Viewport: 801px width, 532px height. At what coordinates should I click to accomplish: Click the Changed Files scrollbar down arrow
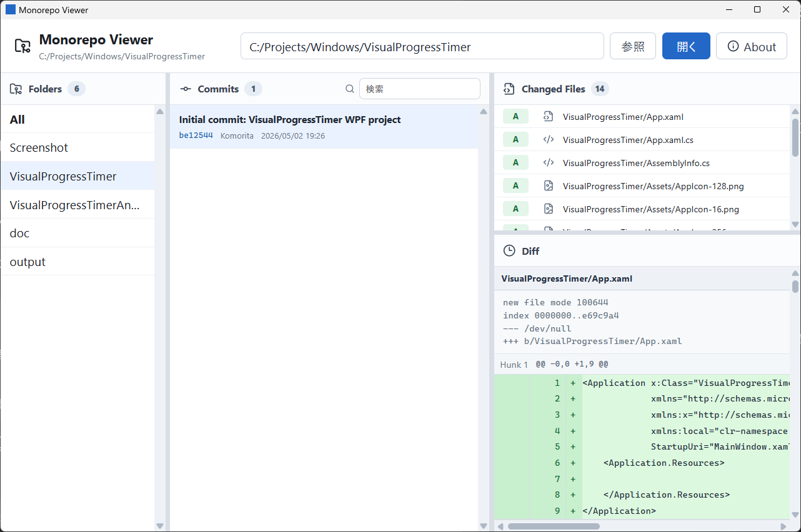pos(795,224)
